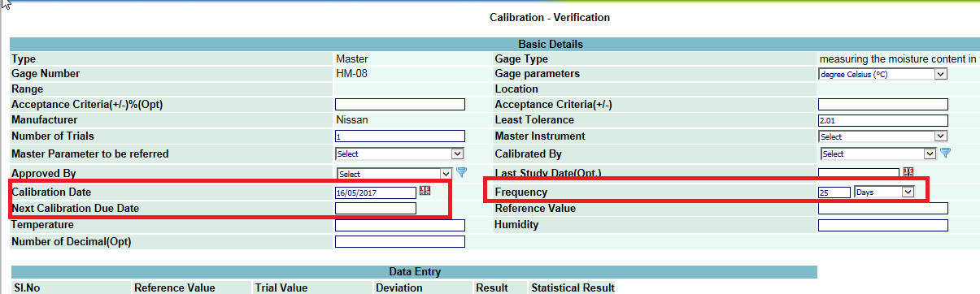Image resolution: width=980 pixels, height=294 pixels.
Task: Click the Type value Master
Action: [352, 59]
